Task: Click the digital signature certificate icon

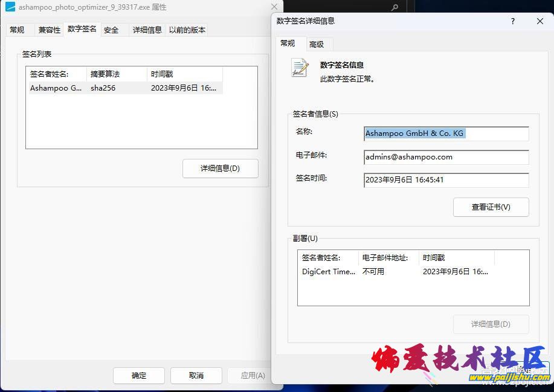Action: (x=300, y=68)
